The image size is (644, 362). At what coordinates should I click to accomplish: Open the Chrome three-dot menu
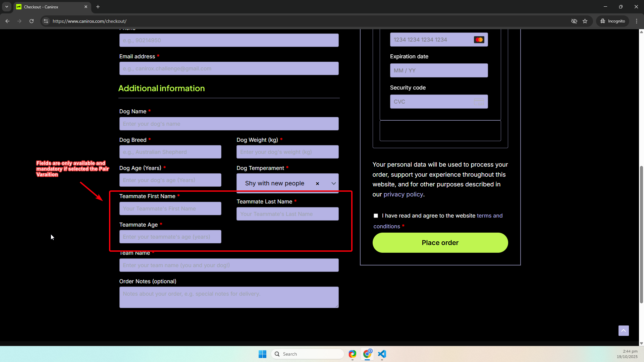coord(637,21)
